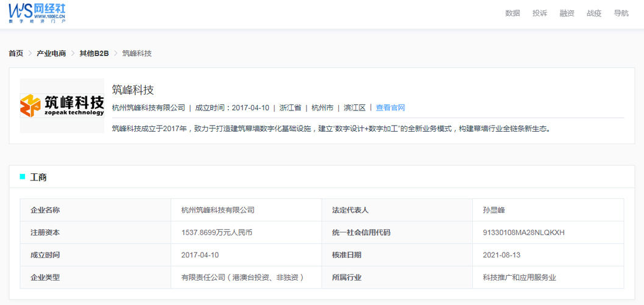This screenshot has height=305, width=644.
Task: Click 统一社会信用代码 label cell
Action: [397, 232]
